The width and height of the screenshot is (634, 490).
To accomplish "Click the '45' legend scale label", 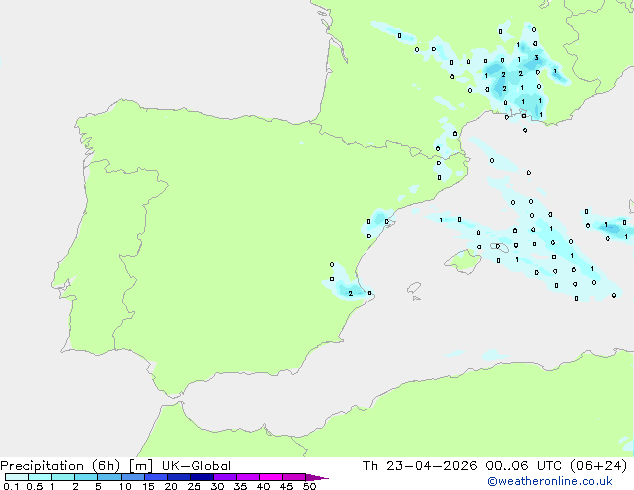I will [286, 486].
